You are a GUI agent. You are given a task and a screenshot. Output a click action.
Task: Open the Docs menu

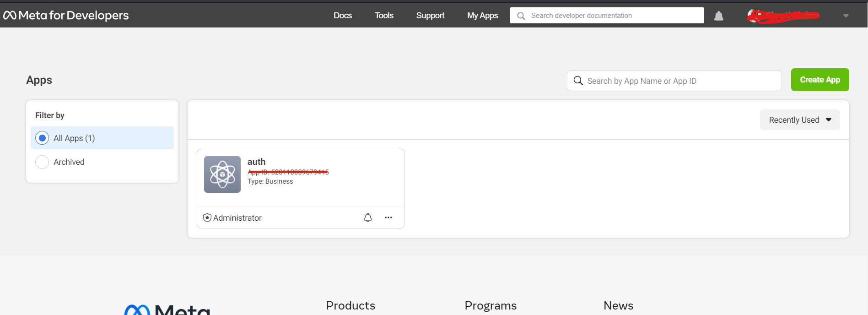[x=343, y=16]
